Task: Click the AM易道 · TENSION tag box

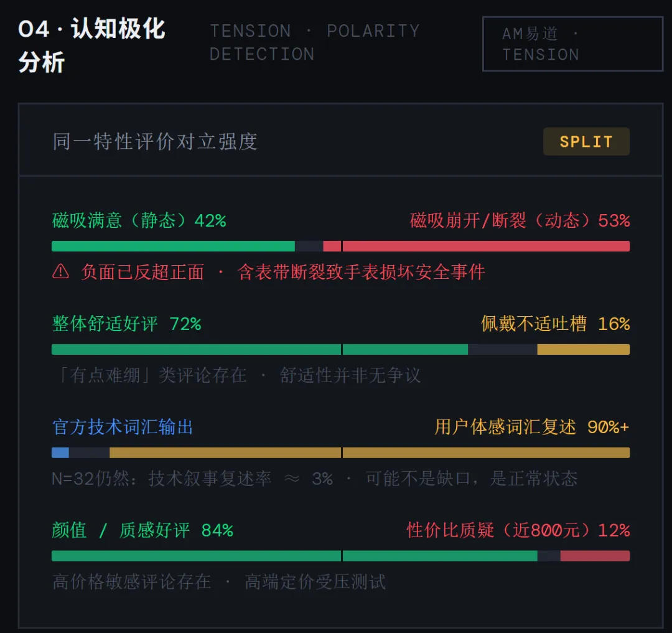Action: coord(572,44)
